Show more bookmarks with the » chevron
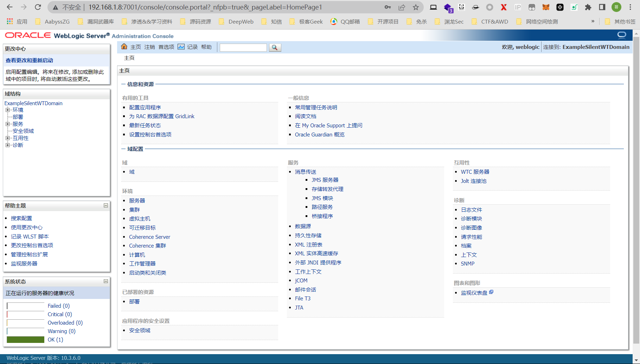This screenshot has width=640, height=364. tap(593, 21)
